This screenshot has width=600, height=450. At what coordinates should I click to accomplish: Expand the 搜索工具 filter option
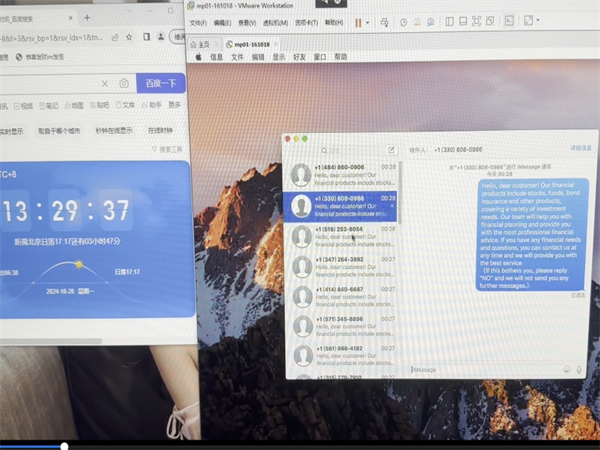point(170,149)
